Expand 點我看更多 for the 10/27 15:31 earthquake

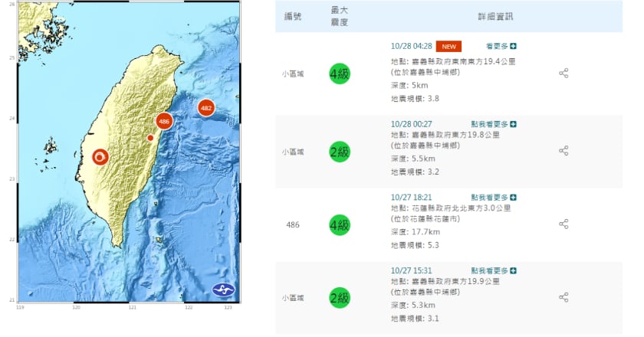(x=494, y=270)
